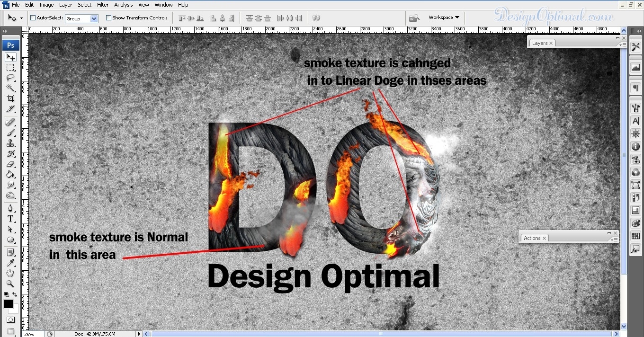Enable Show Transform Controls checkbox
Screen dimensions: 644x337
(108, 18)
